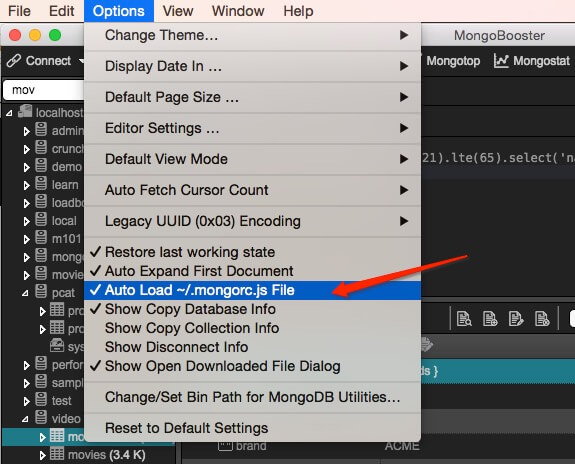575x464 pixels.
Task: Click the edit document pencil icon
Action: tap(516, 318)
